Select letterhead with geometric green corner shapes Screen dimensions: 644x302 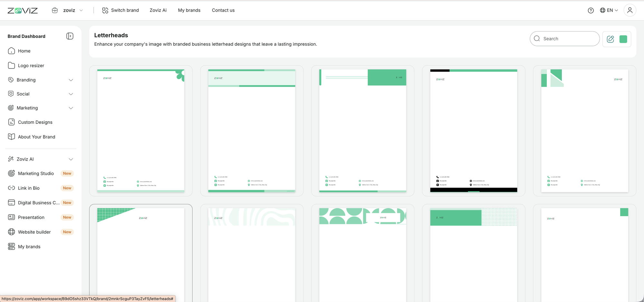[x=584, y=131]
